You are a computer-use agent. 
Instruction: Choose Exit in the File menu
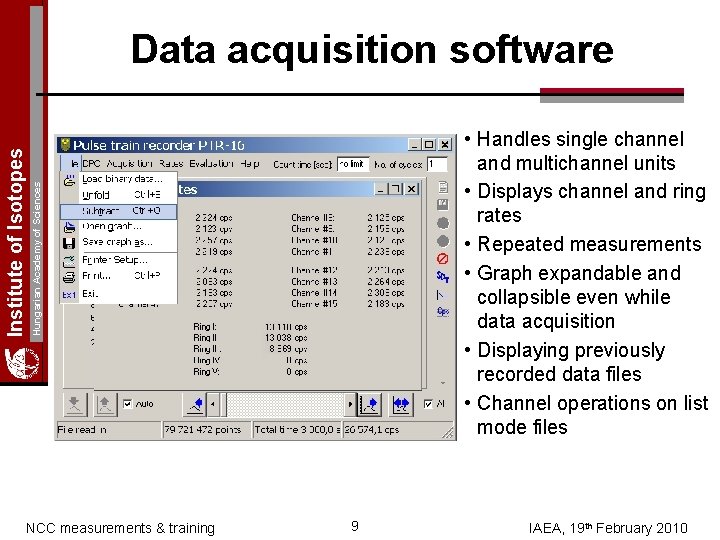tap(119, 294)
